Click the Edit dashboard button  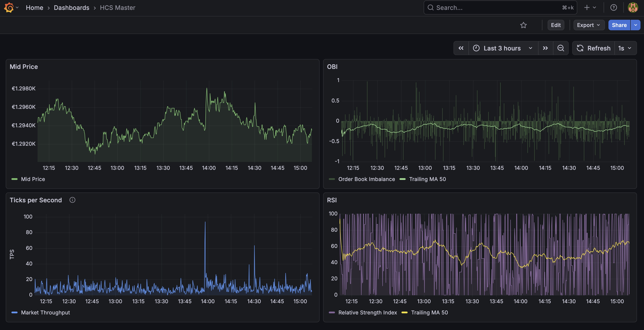(x=556, y=25)
